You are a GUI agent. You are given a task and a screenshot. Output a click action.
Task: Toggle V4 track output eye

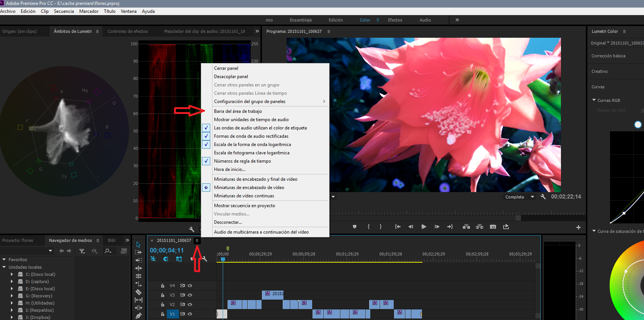tap(190, 286)
